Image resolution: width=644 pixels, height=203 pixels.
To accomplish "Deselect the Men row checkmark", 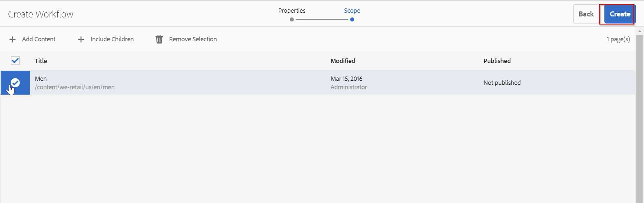I will pyautogui.click(x=15, y=83).
